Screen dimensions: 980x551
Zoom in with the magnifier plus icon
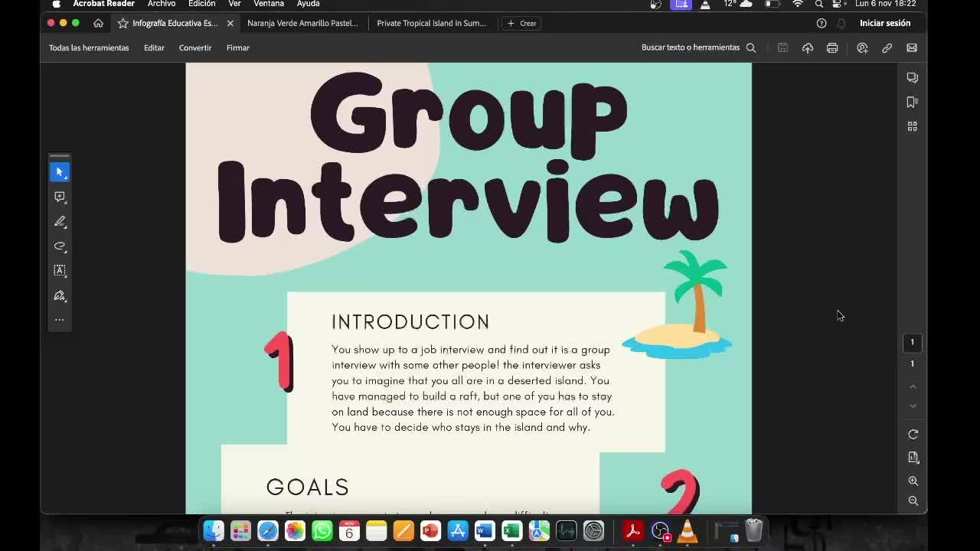pyautogui.click(x=913, y=481)
